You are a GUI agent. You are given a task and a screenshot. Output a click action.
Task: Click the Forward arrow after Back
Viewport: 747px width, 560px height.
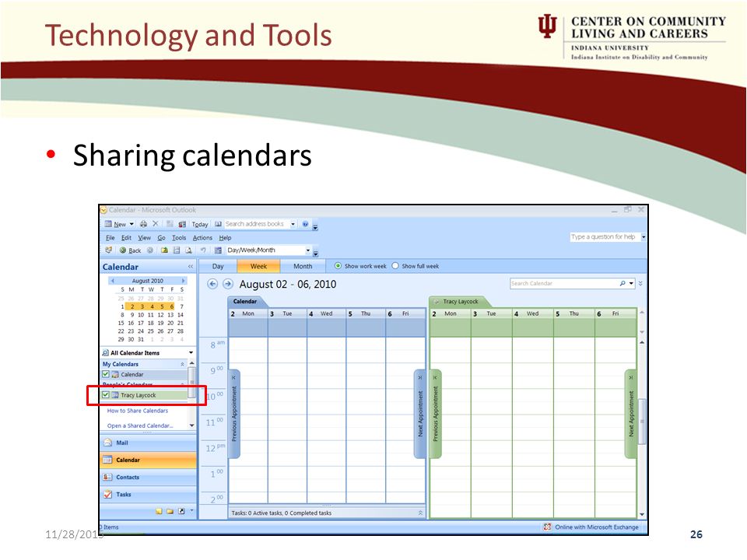point(150,250)
